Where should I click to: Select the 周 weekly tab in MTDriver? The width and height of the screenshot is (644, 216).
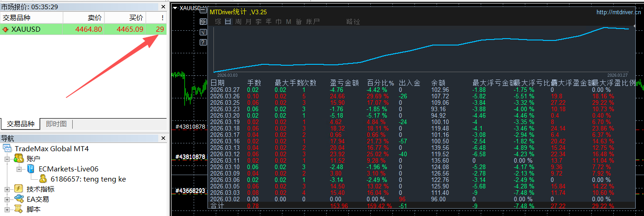tap(238, 22)
